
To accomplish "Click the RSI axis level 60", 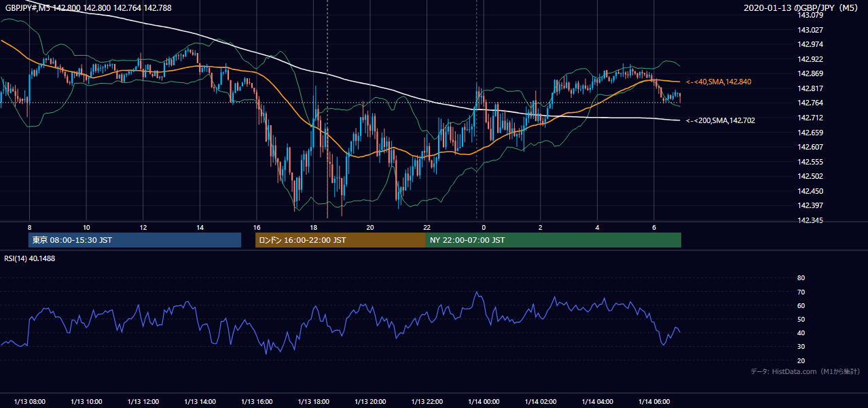I will tap(801, 306).
